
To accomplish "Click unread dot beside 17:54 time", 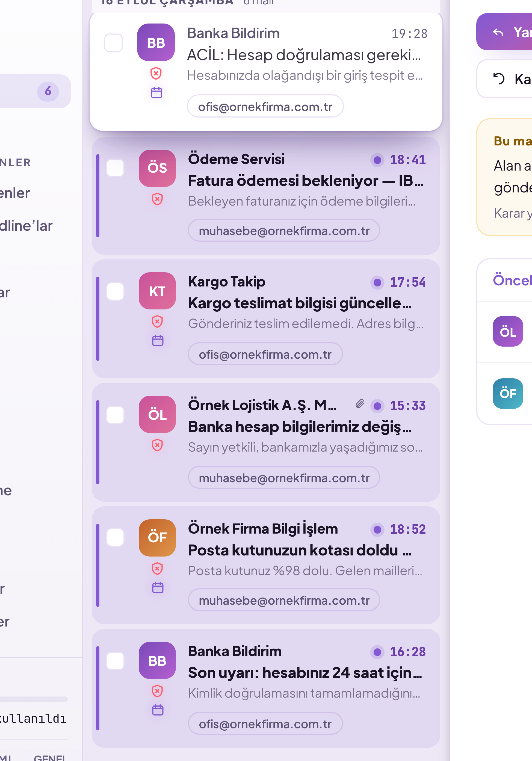I will (x=377, y=282).
